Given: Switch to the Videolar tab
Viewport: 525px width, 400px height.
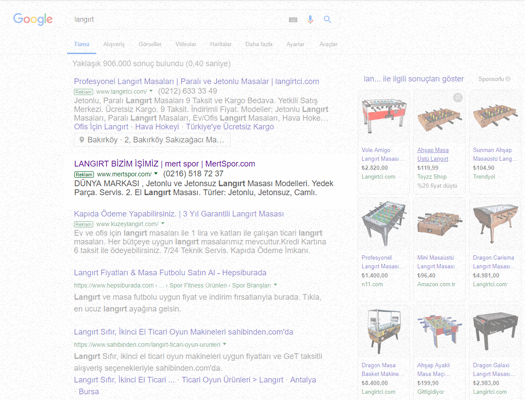Looking at the screenshot, I should [186, 44].
